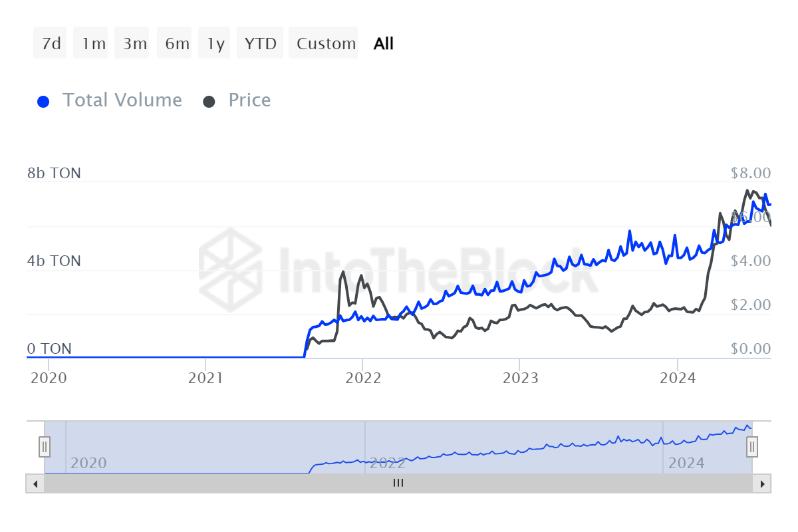Click the scrollbar right arrow
This screenshot has width=798, height=532.
[x=762, y=483]
